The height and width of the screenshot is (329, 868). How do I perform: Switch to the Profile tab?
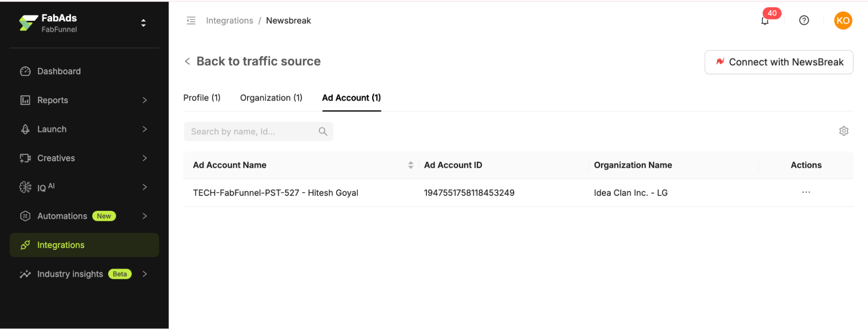(x=202, y=98)
